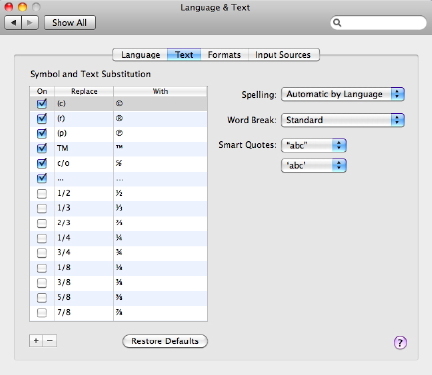This screenshot has height=375, width=432.
Task: Enable the 1/4 fraction substitution
Action: click(x=42, y=238)
